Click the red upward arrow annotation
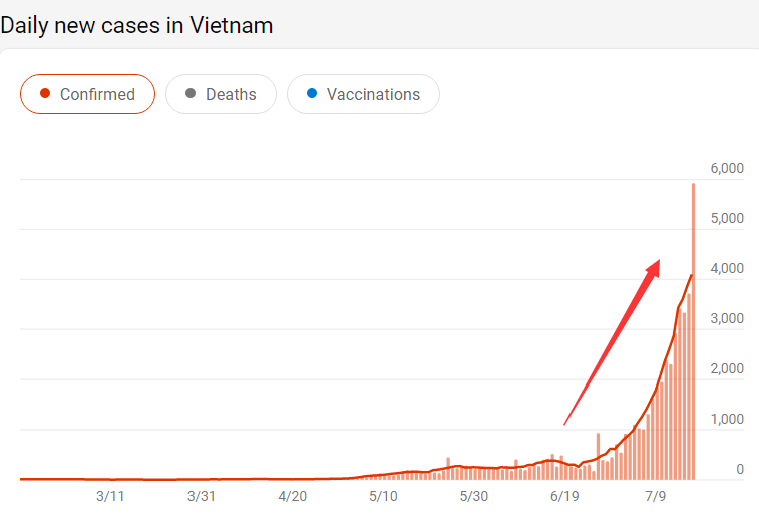Image resolution: width=759 pixels, height=514 pixels. click(612, 340)
